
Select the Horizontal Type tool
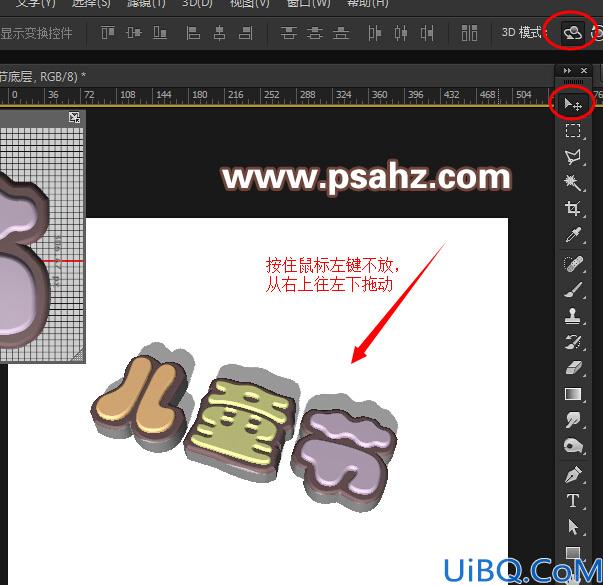[x=573, y=501]
